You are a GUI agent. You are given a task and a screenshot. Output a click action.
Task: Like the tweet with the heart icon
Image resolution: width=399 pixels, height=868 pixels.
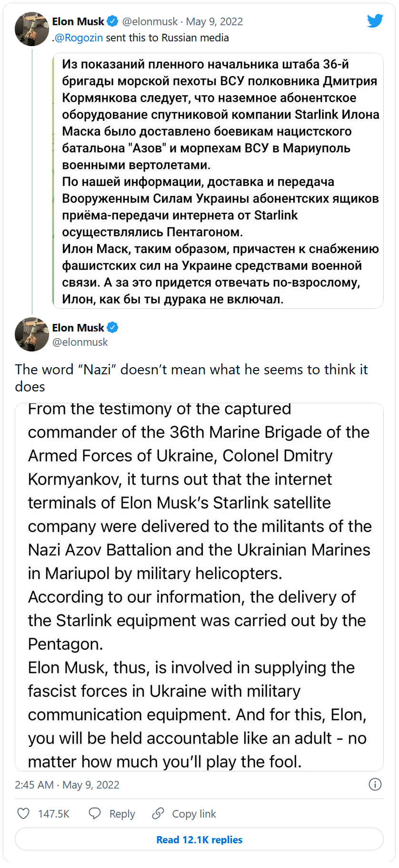(23, 813)
